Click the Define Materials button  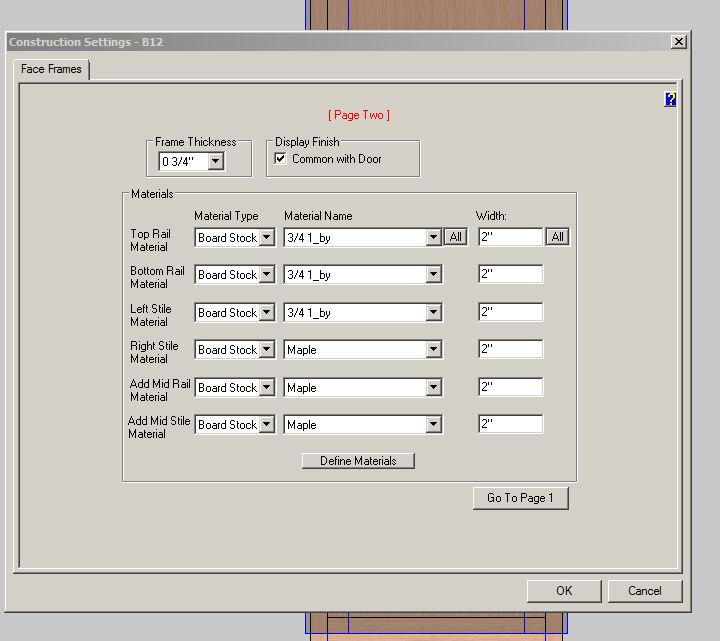(358, 461)
